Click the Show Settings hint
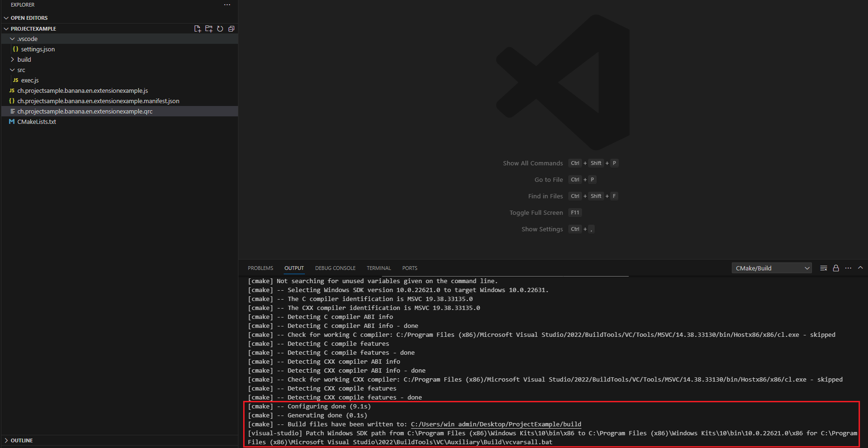Screen dimensions: 868x448 click(542, 229)
